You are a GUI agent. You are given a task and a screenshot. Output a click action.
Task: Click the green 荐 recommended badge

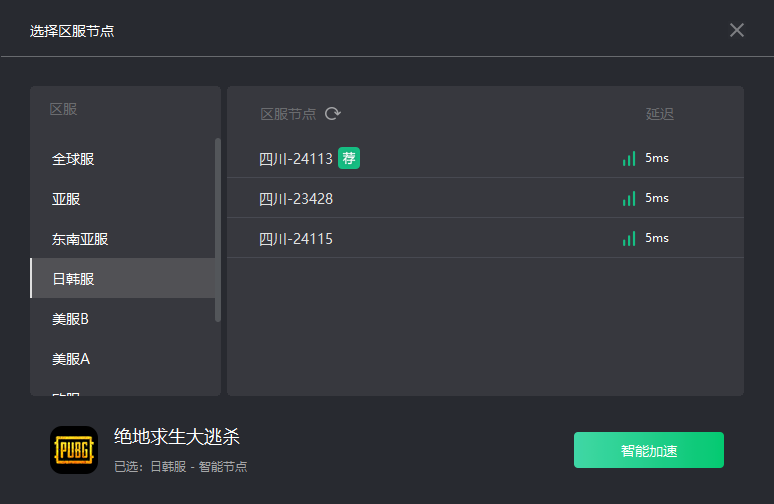point(348,158)
